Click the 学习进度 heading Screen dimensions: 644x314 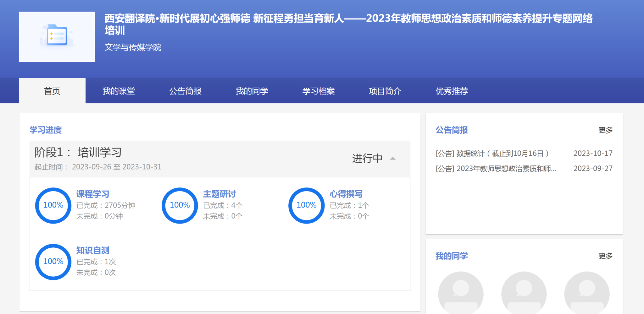[46, 130]
